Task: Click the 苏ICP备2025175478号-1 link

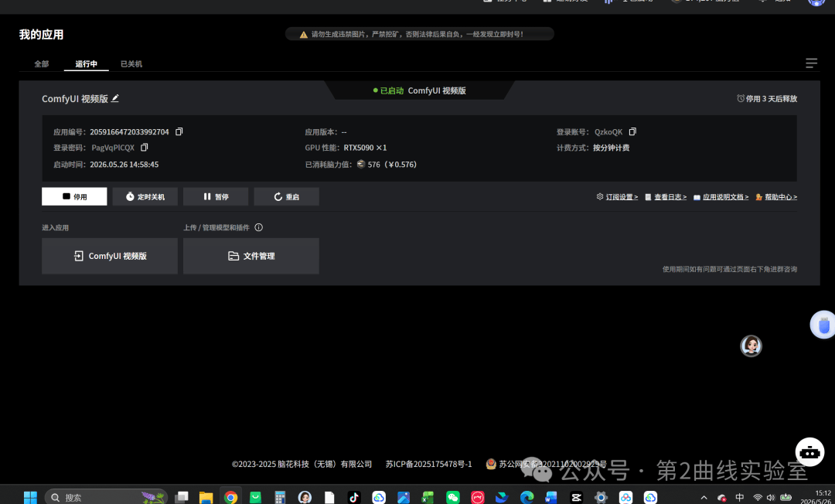Action: click(x=428, y=464)
